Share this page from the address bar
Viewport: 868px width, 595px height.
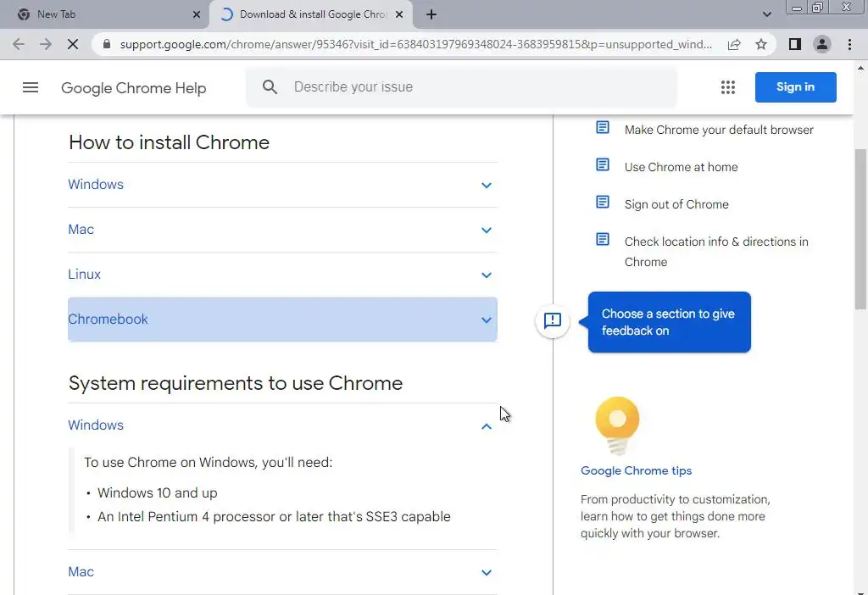[734, 44]
